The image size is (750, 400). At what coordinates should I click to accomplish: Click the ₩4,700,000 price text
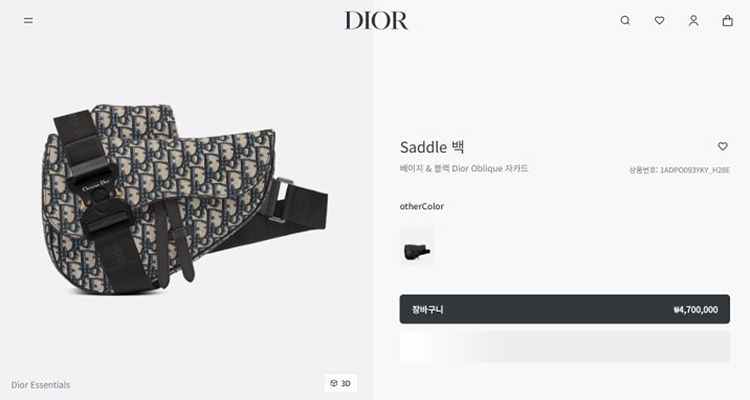(x=695, y=310)
